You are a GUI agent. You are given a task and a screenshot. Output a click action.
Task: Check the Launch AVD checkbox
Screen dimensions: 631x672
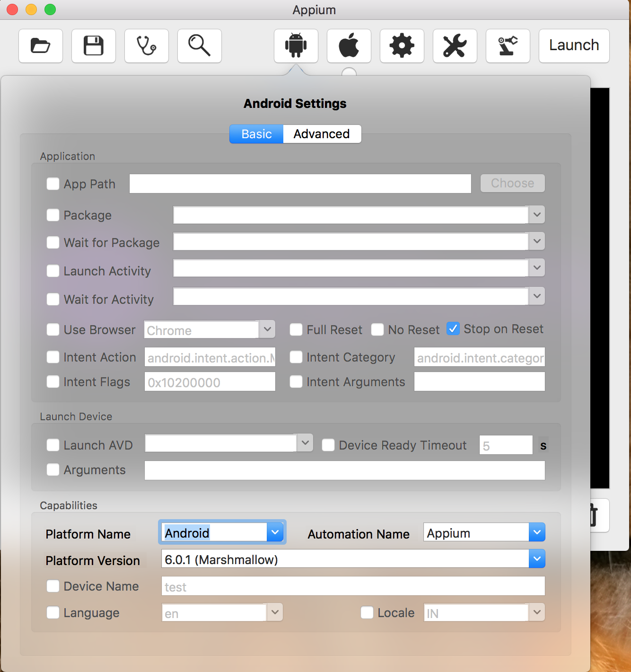(x=53, y=445)
